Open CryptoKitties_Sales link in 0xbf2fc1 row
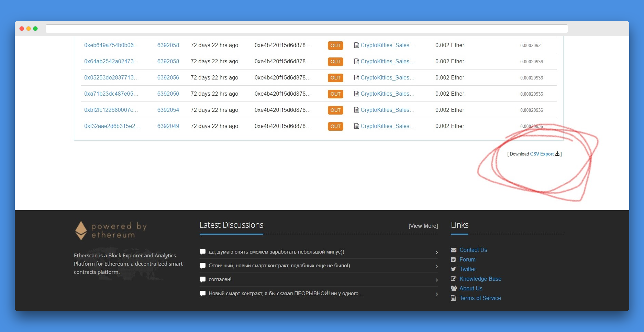Image resolution: width=644 pixels, height=332 pixels. [388, 110]
